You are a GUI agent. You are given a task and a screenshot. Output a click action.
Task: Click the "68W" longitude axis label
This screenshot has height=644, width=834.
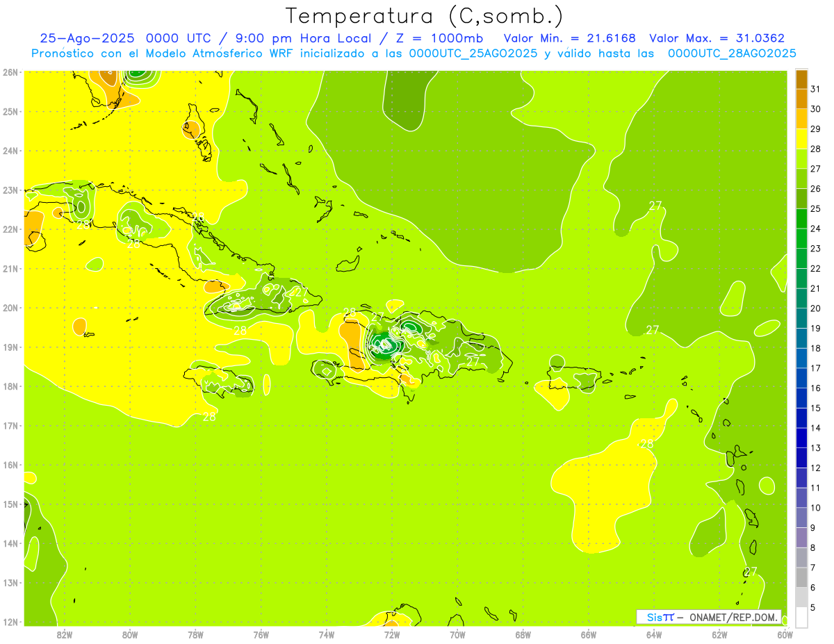[x=523, y=634]
